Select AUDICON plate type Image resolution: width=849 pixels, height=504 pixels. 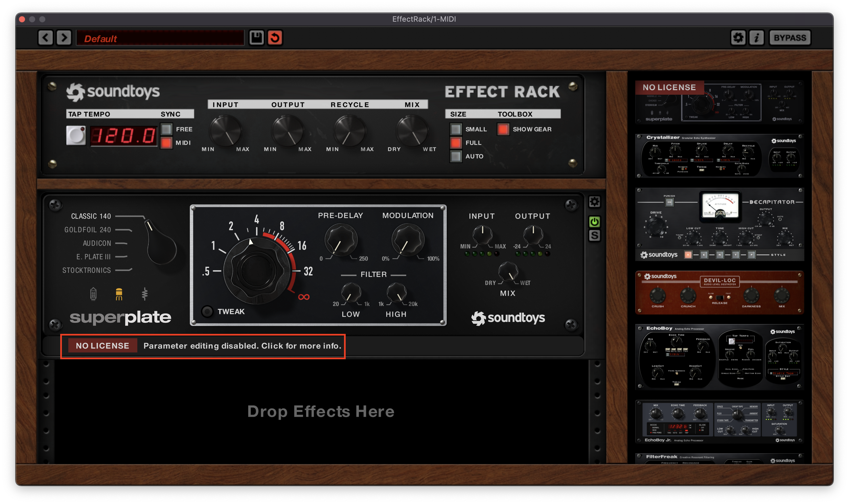coord(97,244)
